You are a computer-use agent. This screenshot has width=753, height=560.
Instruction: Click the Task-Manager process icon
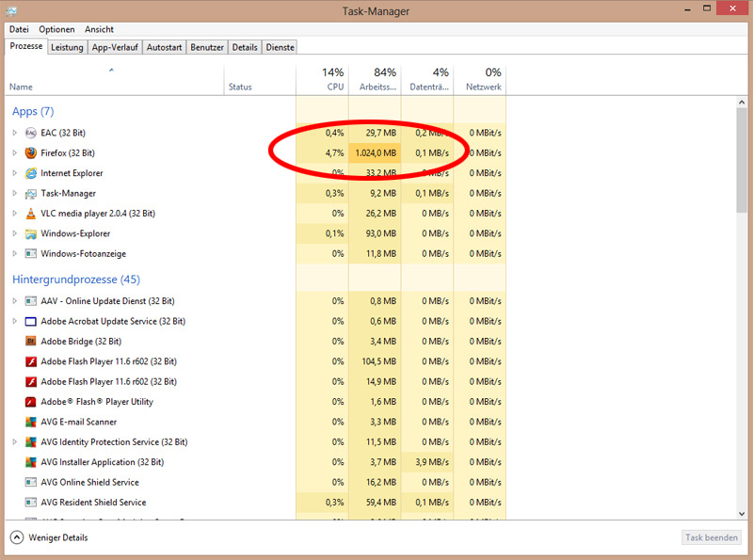31,194
